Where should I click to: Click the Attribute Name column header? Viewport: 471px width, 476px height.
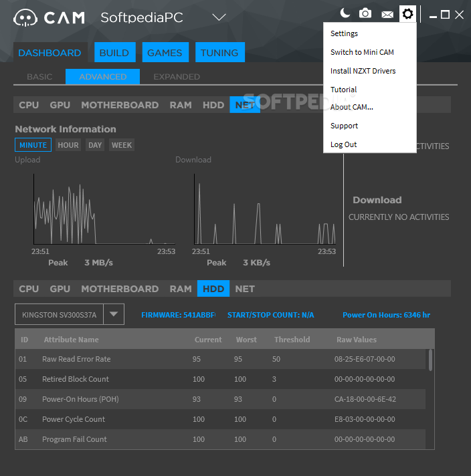72,340
